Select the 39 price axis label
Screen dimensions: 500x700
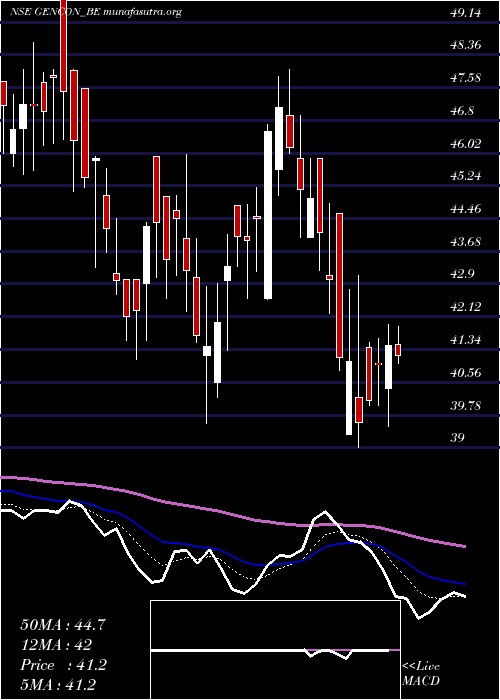(458, 438)
